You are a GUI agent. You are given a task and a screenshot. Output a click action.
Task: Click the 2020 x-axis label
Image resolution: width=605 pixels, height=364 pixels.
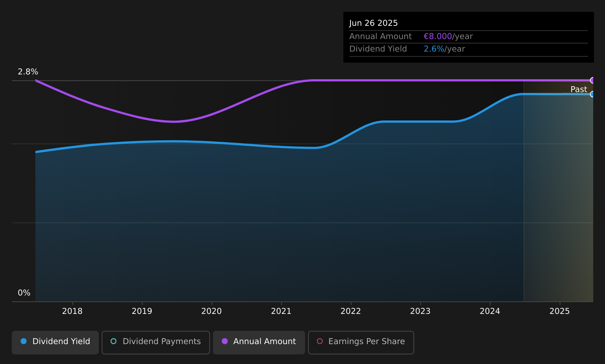211,311
